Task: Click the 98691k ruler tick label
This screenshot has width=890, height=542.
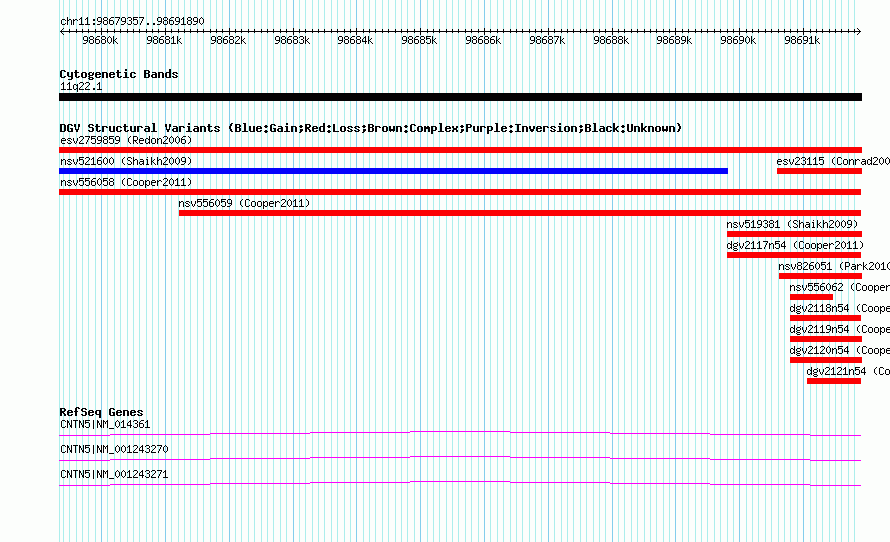Action: click(802, 40)
